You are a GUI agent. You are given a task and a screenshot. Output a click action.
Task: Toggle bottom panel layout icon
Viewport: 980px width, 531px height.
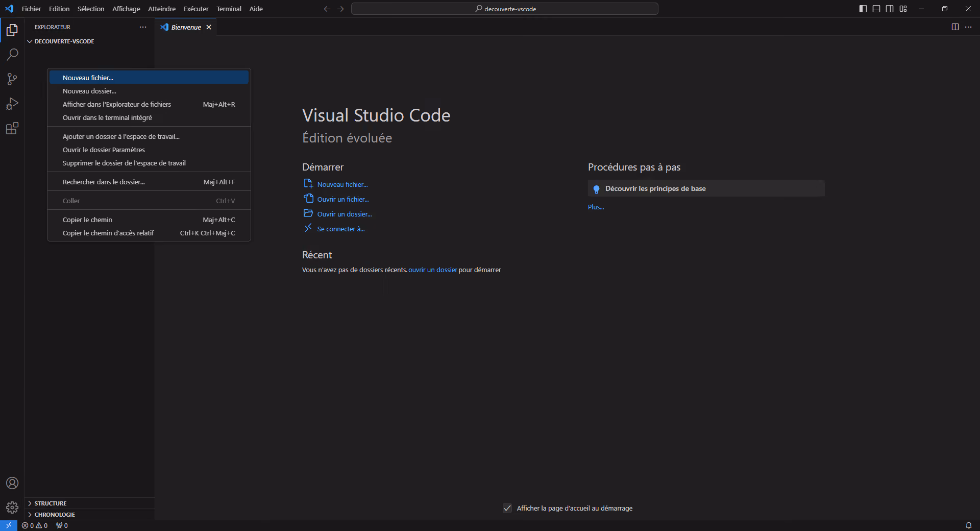click(876, 9)
